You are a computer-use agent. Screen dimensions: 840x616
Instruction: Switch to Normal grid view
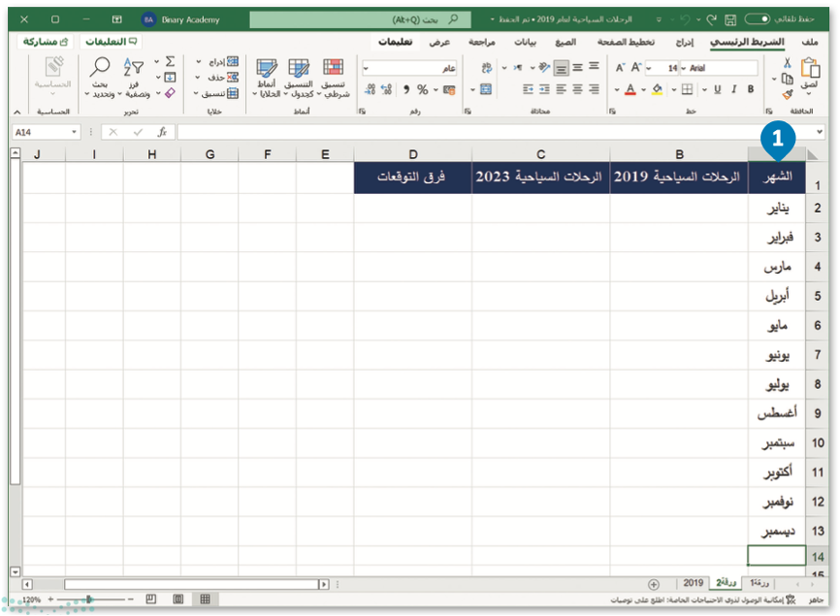(x=206, y=599)
